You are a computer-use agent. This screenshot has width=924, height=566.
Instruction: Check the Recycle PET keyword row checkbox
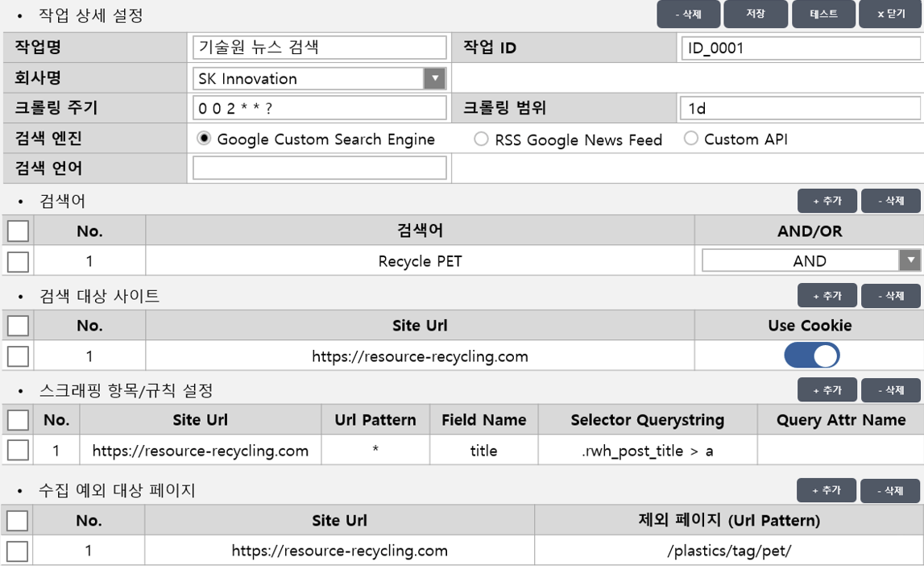[18, 261]
